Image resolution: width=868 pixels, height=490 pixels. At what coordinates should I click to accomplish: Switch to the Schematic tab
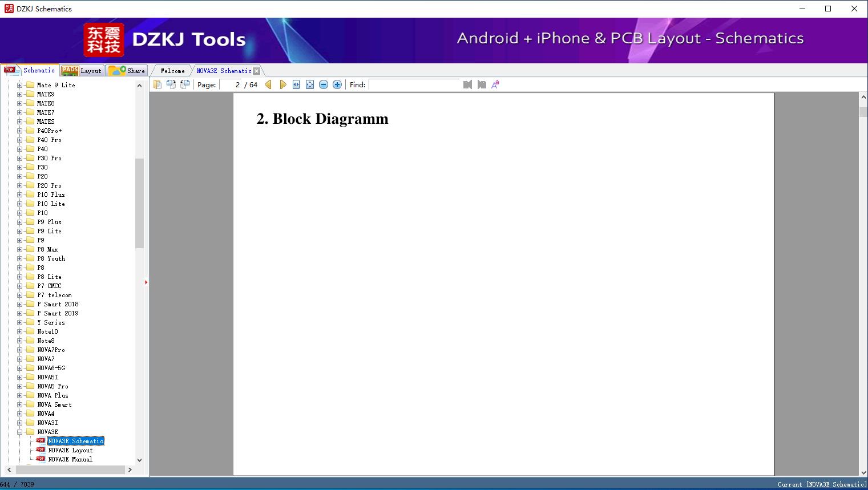[30, 70]
